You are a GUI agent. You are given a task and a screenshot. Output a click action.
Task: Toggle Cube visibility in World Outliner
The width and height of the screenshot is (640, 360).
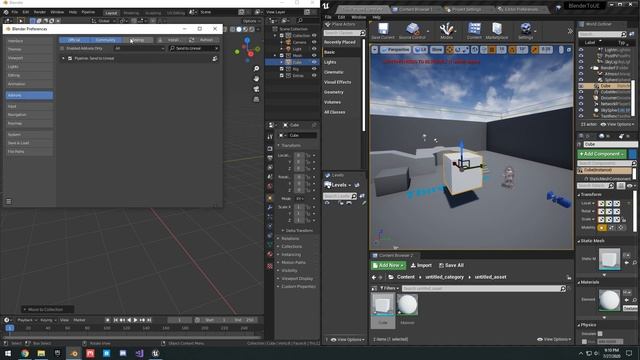581,86
